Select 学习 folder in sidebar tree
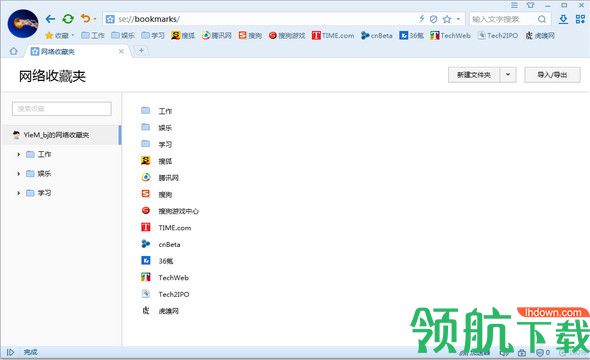The width and height of the screenshot is (590, 360). (x=38, y=193)
